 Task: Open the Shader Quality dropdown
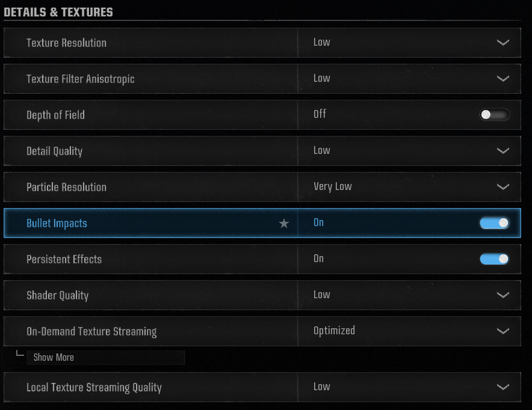click(503, 295)
